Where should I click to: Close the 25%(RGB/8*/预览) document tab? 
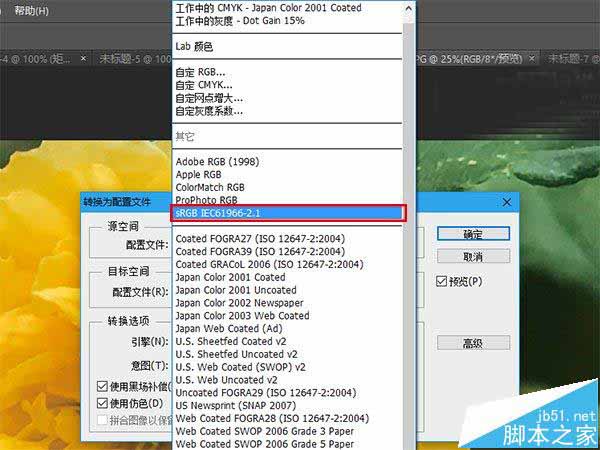point(532,59)
